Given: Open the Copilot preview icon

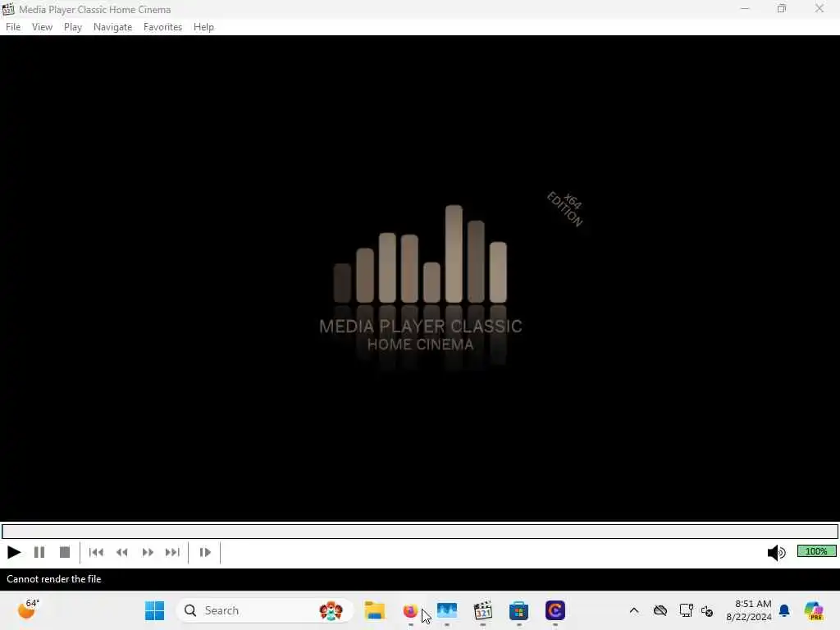Looking at the screenshot, I should click(813, 610).
